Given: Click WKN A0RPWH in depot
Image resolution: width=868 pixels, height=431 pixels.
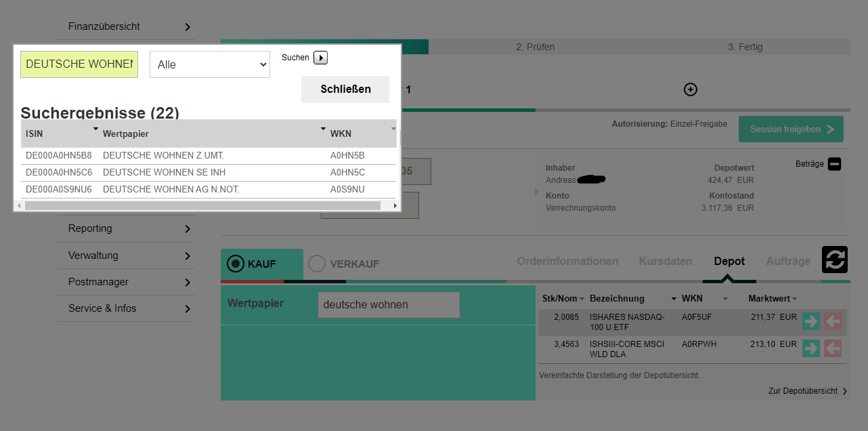Looking at the screenshot, I should click(699, 344).
